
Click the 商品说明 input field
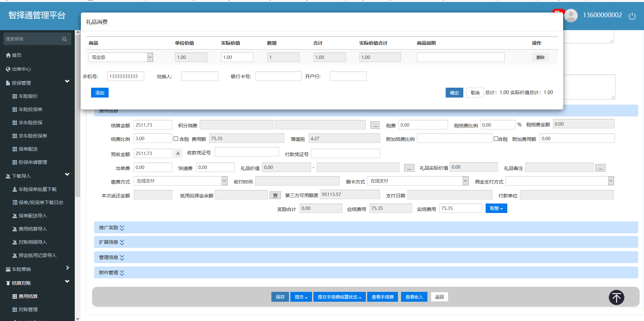(x=461, y=57)
